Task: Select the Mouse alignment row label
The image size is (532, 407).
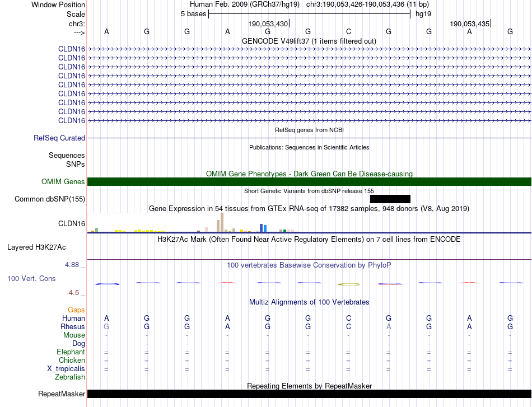Action: tap(74, 335)
